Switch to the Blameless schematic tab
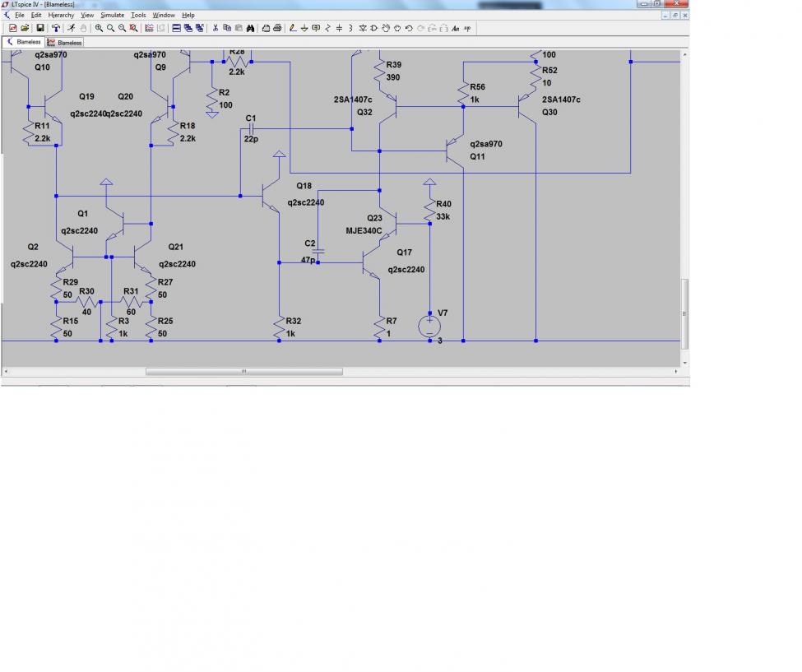The height and width of the screenshot is (672, 802). pos(24,42)
